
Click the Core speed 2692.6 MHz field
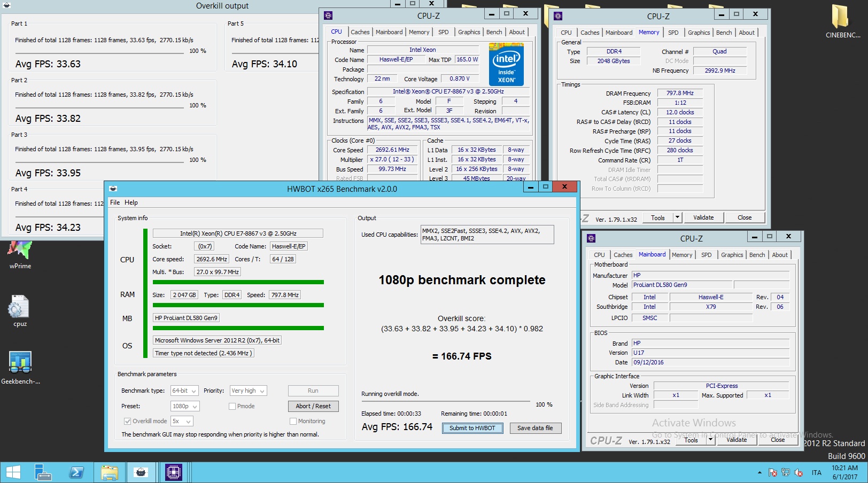pos(212,259)
